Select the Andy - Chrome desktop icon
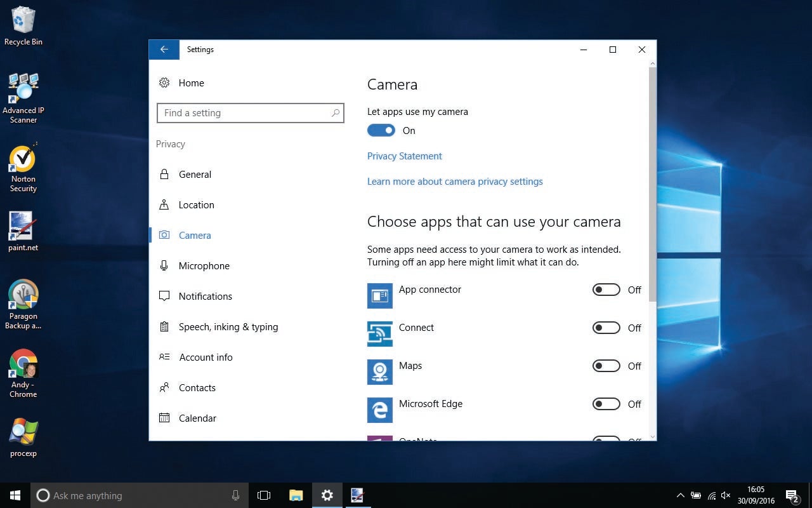The height and width of the screenshot is (508, 812). click(x=23, y=373)
